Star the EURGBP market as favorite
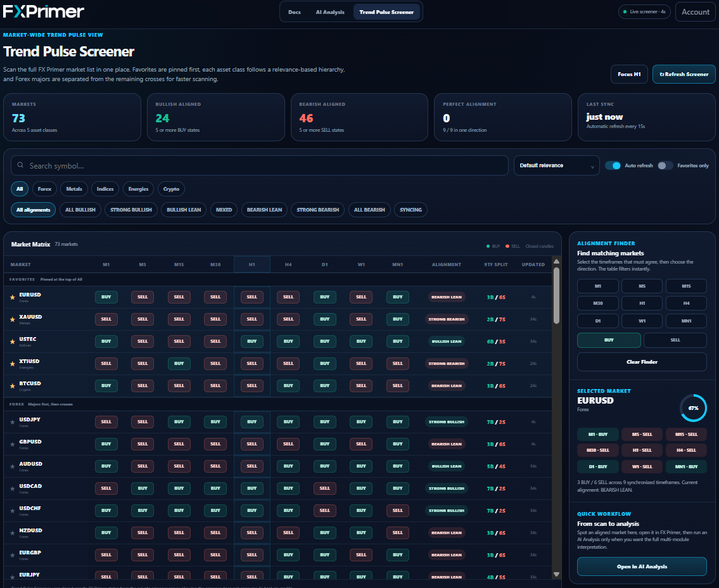This screenshot has height=588, width=719. 13,555
